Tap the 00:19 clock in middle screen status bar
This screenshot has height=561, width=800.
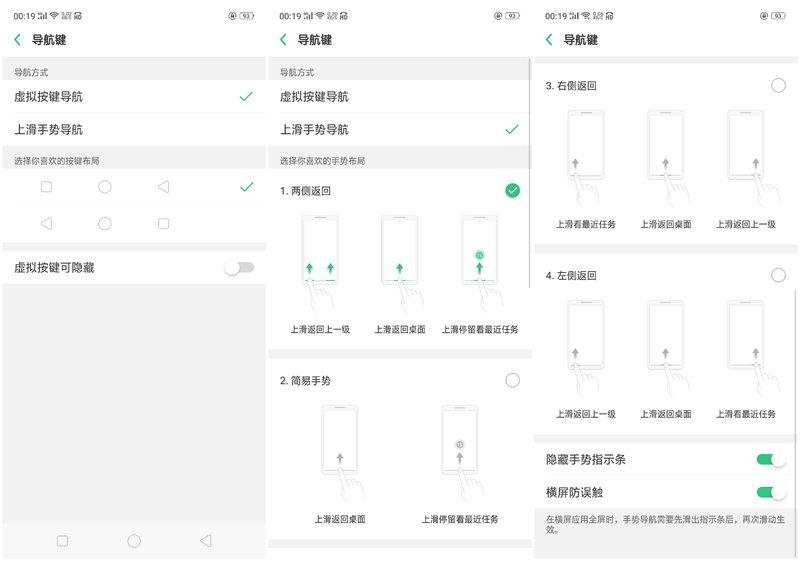point(290,16)
